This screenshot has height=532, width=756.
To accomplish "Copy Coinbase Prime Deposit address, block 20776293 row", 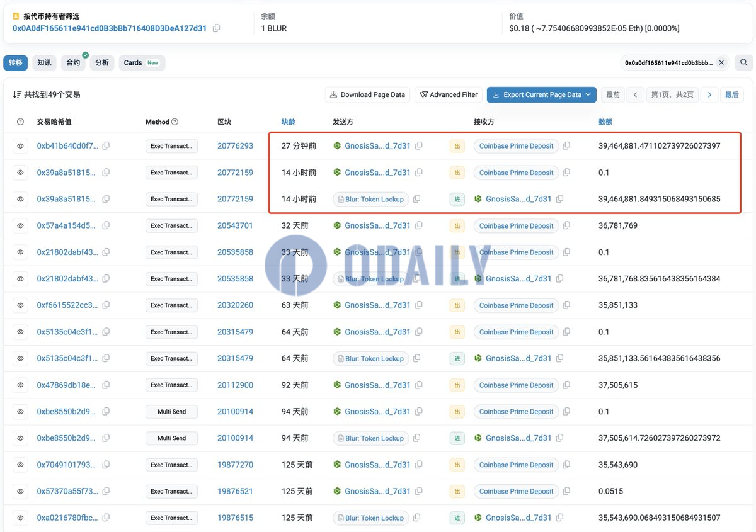I will pyautogui.click(x=566, y=146).
